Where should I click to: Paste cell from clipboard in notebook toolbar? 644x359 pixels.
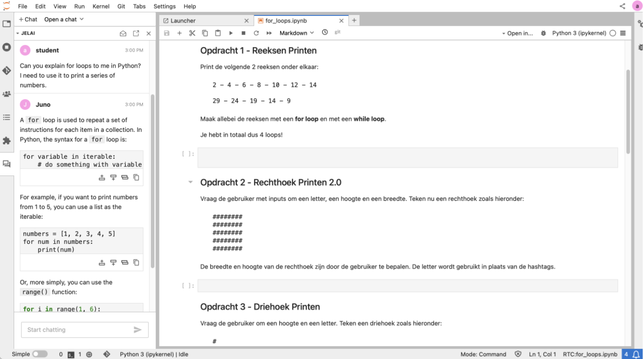(x=218, y=33)
